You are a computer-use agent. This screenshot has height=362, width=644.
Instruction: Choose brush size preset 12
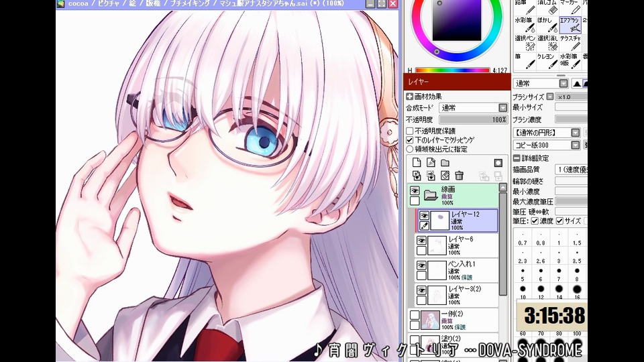(x=541, y=292)
